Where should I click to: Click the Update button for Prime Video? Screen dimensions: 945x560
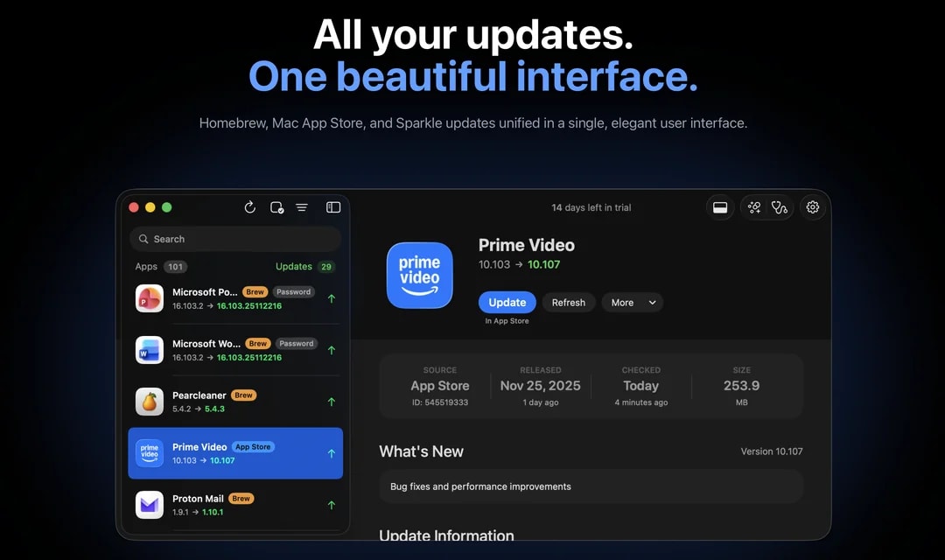pyautogui.click(x=507, y=302)
